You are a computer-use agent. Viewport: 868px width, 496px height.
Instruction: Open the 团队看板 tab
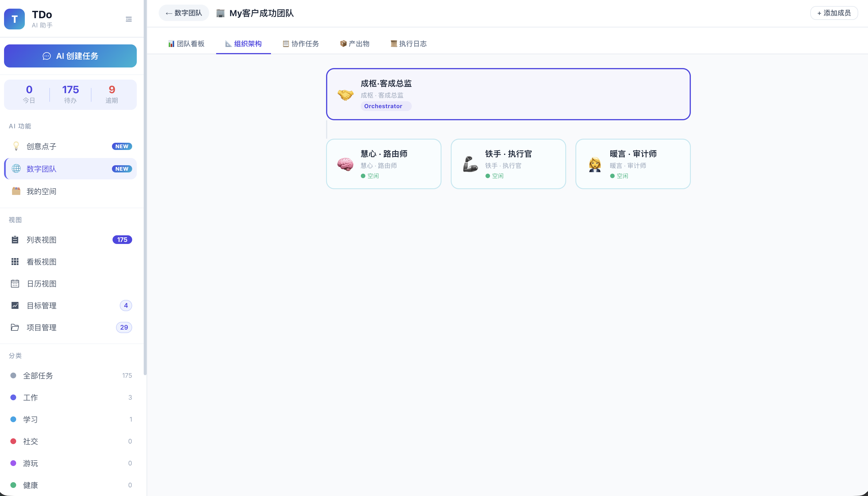(x=186, y=44)
